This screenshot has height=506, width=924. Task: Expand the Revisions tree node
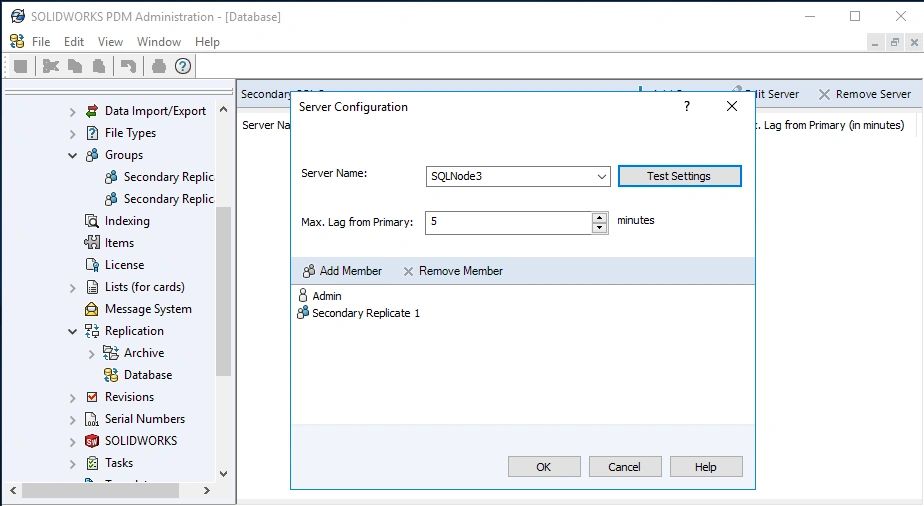point(73,397)
